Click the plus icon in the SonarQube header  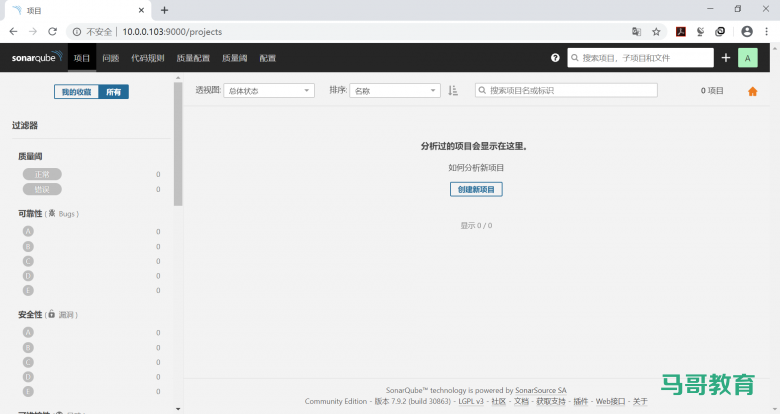[x=726, y=58]
